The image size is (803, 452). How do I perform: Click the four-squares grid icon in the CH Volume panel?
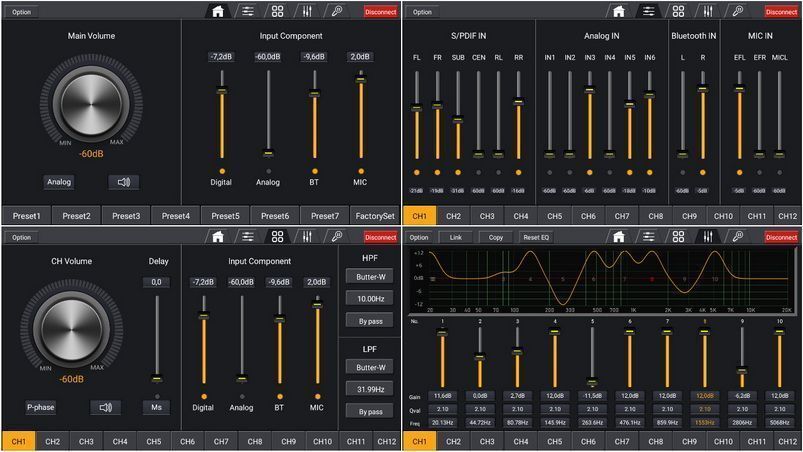click(277, 237)
